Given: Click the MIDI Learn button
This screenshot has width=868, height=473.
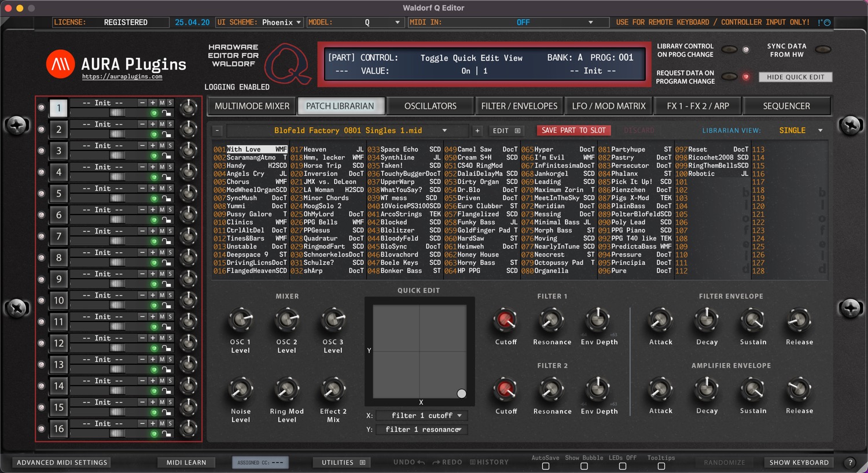Looking at the screenshot, I should (186, 463).
